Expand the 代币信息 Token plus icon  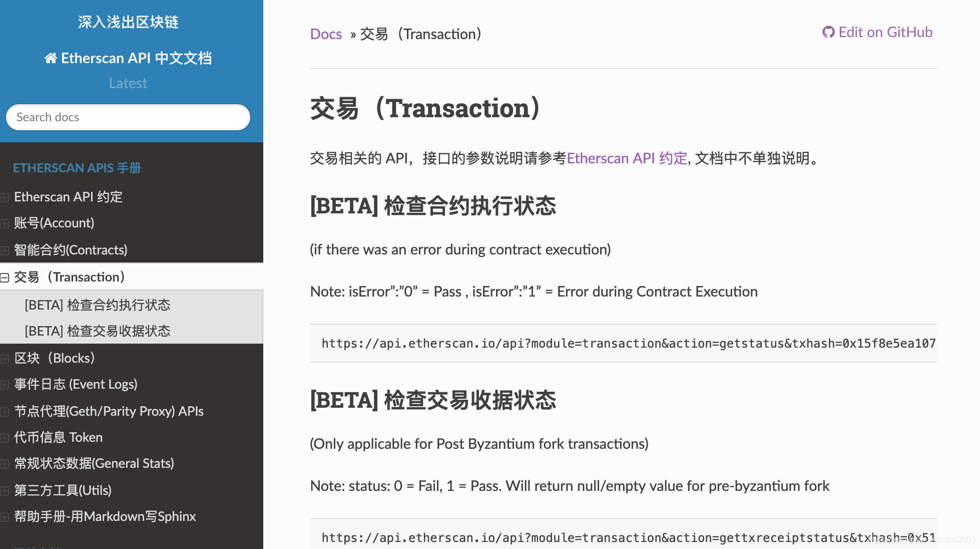[5, 438]
